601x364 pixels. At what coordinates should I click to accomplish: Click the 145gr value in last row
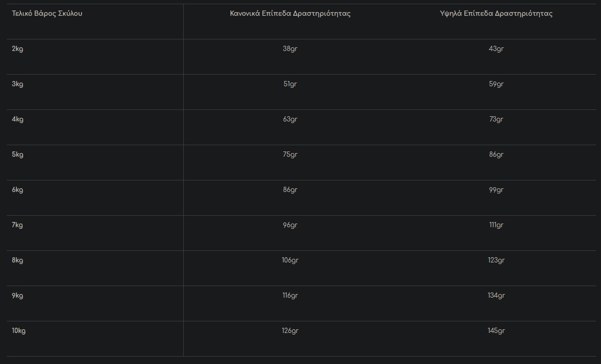[x=496, y=331]
